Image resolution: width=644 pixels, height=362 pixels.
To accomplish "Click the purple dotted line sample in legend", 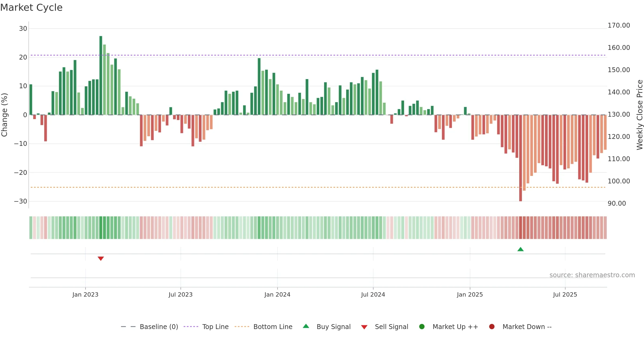I will point(191,327).
